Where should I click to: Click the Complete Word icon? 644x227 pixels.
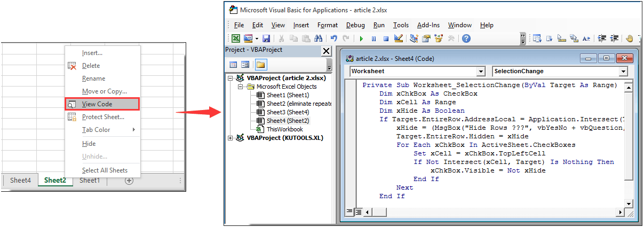point(586,38)
